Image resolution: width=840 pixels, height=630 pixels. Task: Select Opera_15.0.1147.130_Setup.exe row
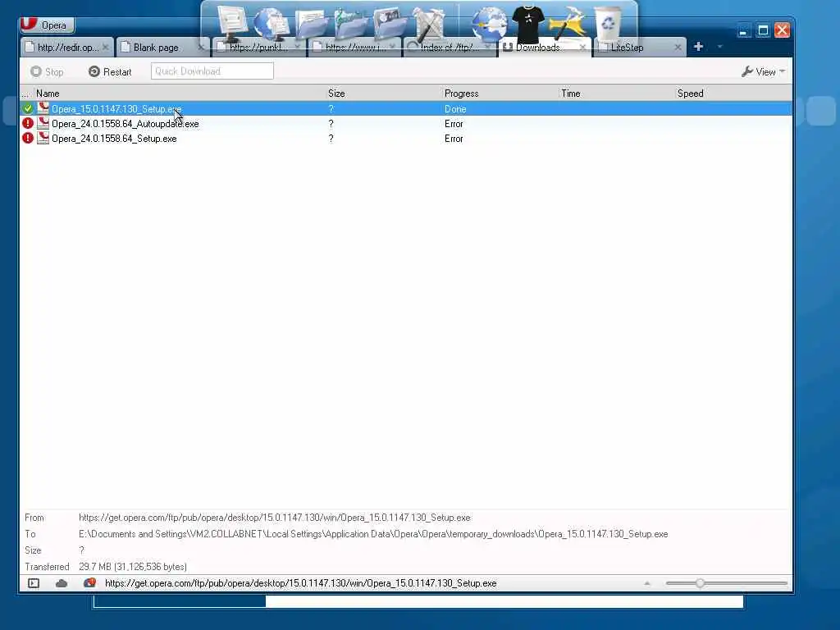[x=406, y=109]
